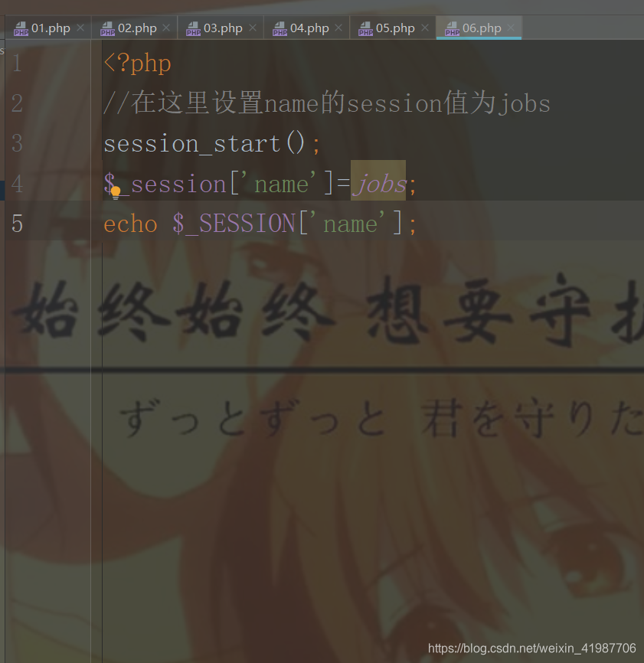Switch to the 01.php tab
The image size is (644, 663).
(49, 28)
